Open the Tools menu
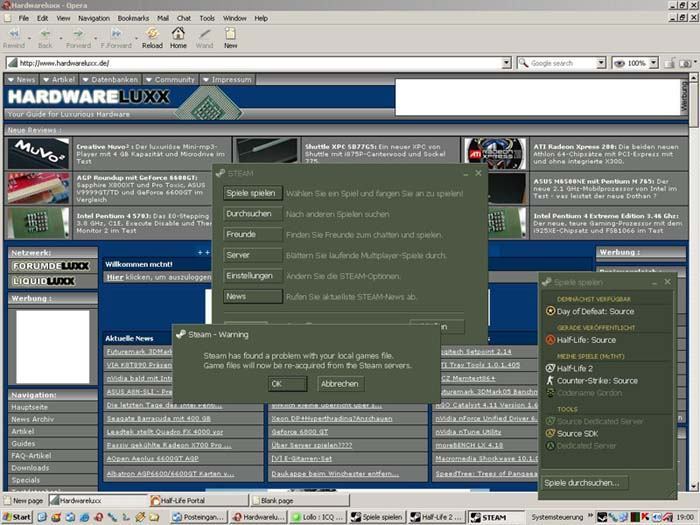The height and width of the screenshot is (525, 700). click(207, 18)
